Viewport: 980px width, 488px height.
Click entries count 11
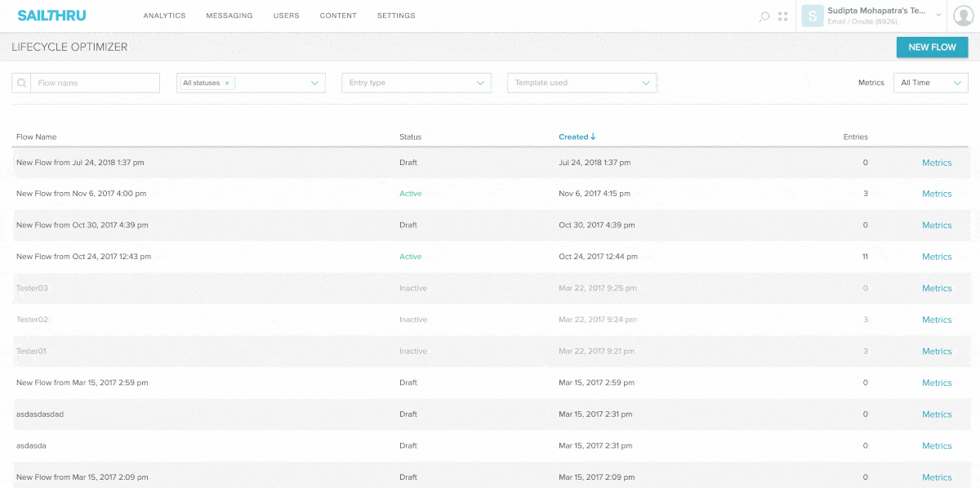click(865, 257)
